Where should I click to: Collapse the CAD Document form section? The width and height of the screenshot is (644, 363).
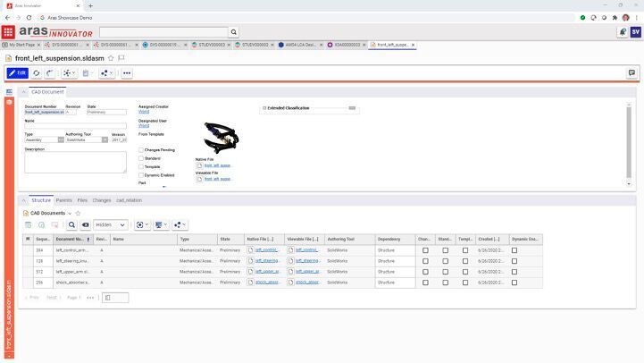[x=24, y=92]
